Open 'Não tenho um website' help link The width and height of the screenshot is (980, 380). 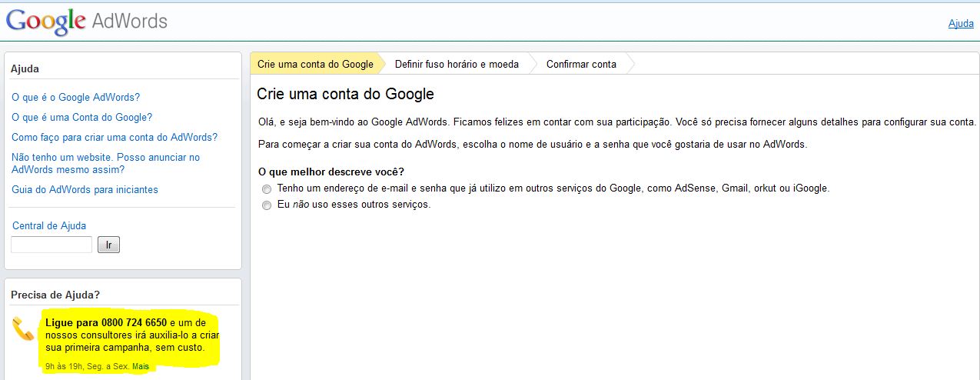coord(105,163)
